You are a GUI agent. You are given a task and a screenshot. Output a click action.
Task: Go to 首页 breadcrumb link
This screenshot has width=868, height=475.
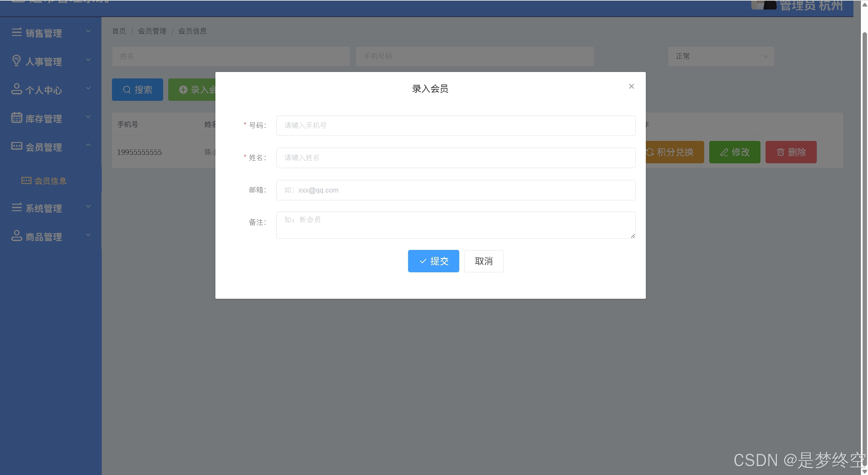pyautogui.click(x=119, y=31)
